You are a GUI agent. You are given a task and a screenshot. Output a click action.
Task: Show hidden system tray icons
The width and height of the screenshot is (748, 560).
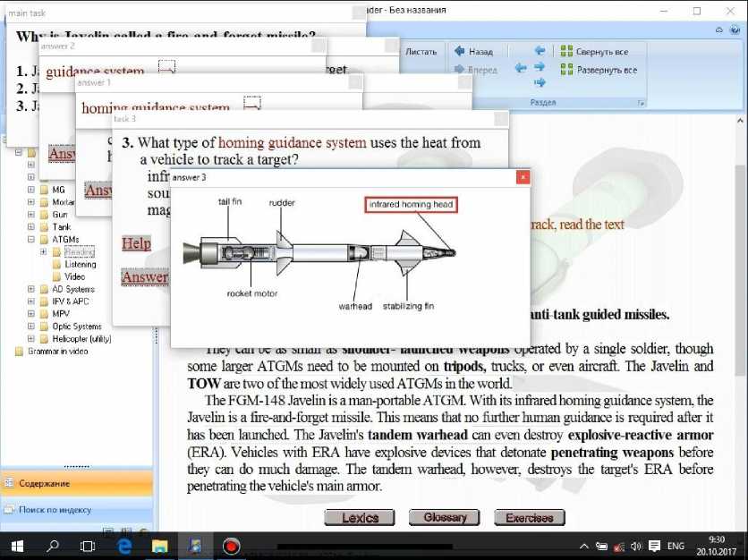click(x=584, y=547)
